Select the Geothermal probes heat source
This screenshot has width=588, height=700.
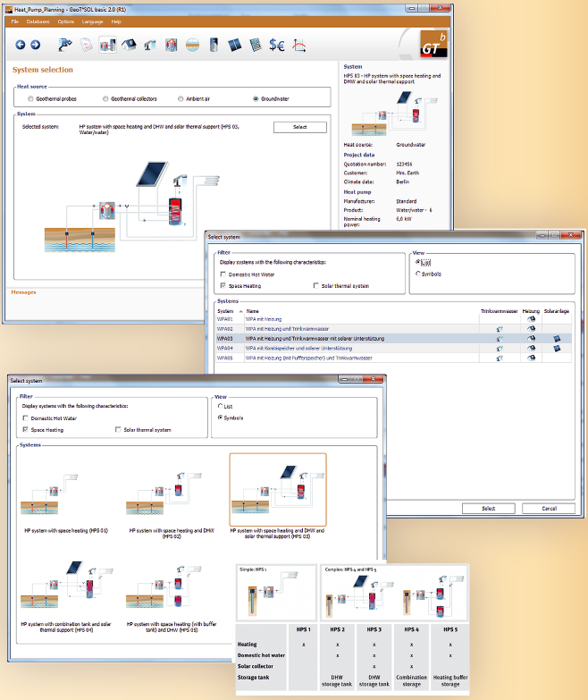[31, 99]
